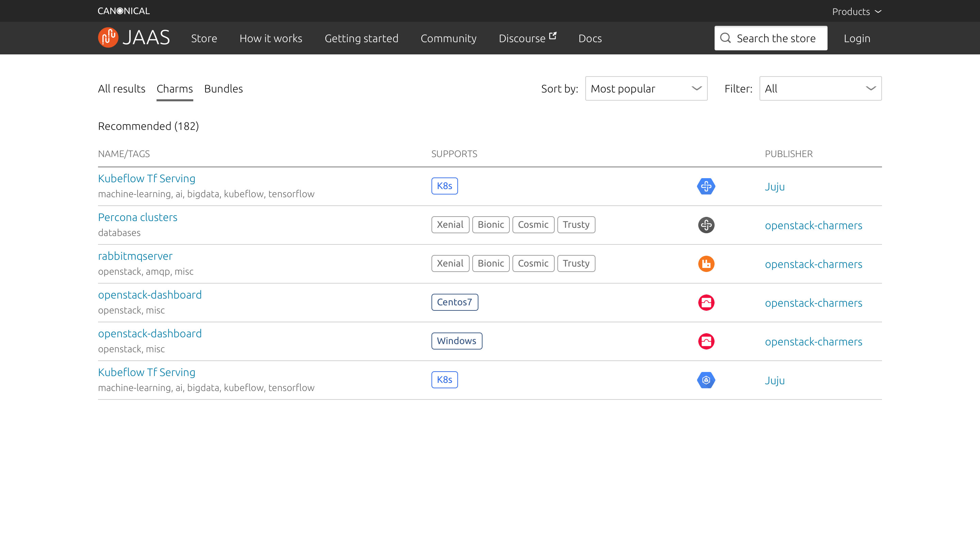The image size is (980, 544).
Task: Click Cosmic tag in rabbitmqserver row
Action: pyautogui.click(x=533, y=263)
